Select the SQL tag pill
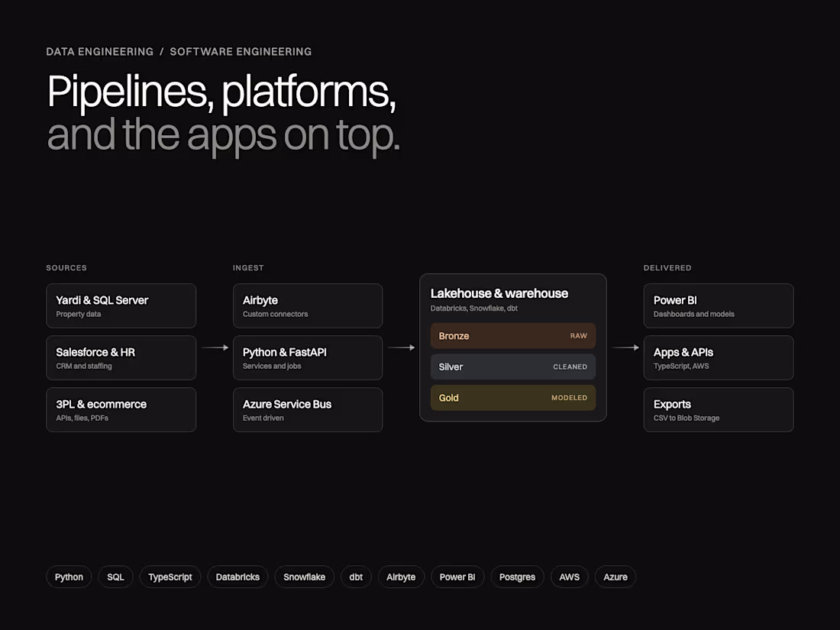This screenshot has width=840, height=630. 116,577
